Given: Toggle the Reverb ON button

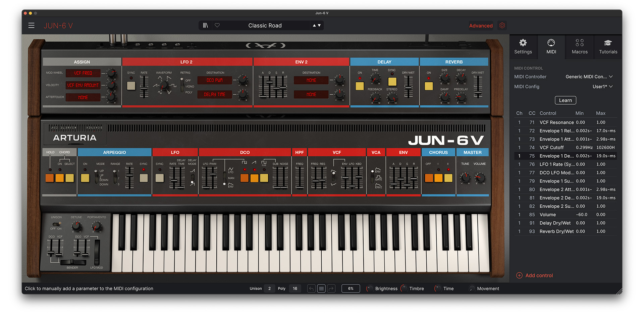Looking at the screenshot, I should pyautogui.click(x=429, y=86).
